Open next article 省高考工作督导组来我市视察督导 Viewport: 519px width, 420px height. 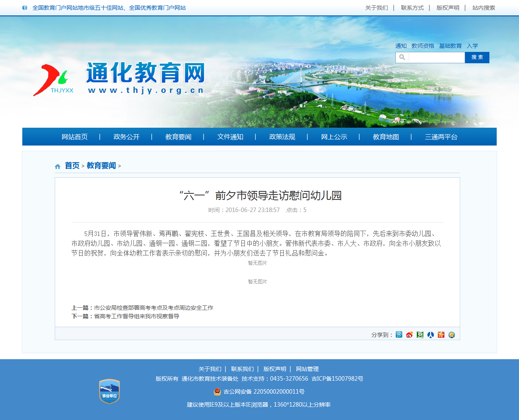click(x=136, y=316)
